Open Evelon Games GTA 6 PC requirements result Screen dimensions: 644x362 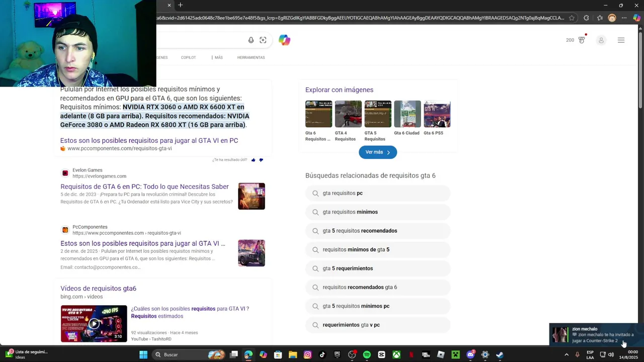tap(144, 187)
